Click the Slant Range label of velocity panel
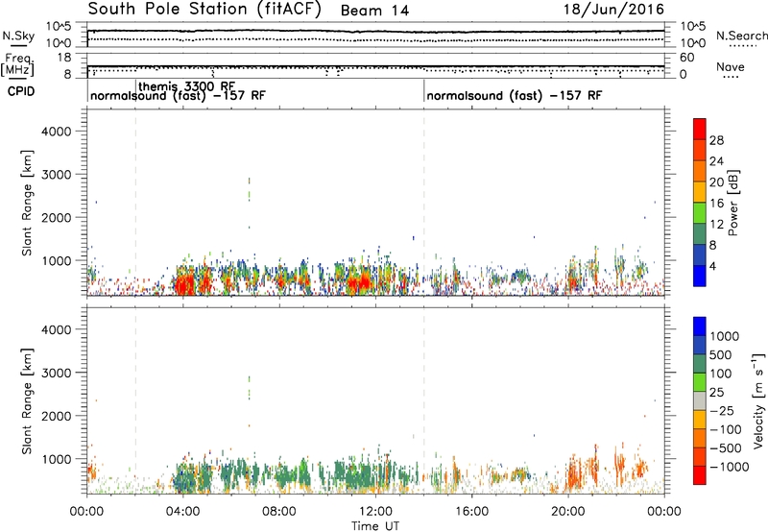 tap(27, 401)
